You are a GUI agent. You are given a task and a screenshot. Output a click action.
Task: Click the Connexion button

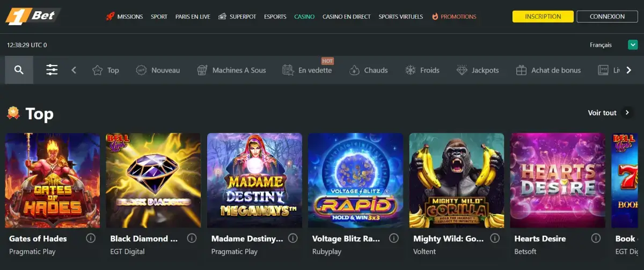[x=607, y=17]
